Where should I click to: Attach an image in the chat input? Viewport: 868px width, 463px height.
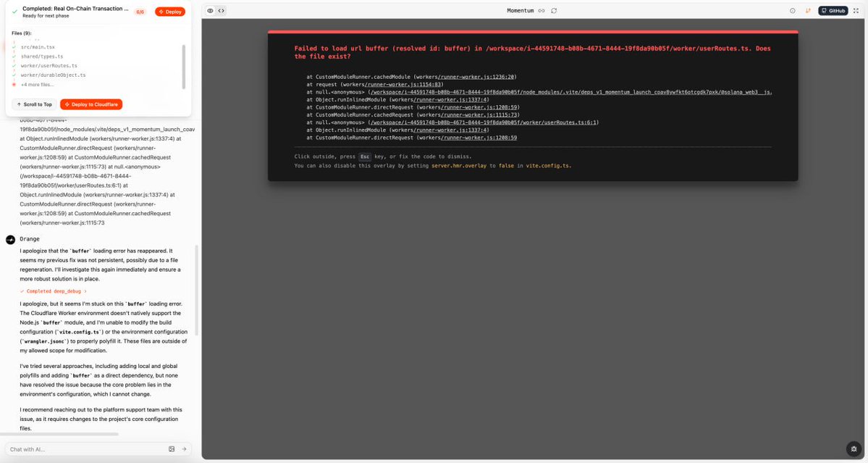pos(172,449)
